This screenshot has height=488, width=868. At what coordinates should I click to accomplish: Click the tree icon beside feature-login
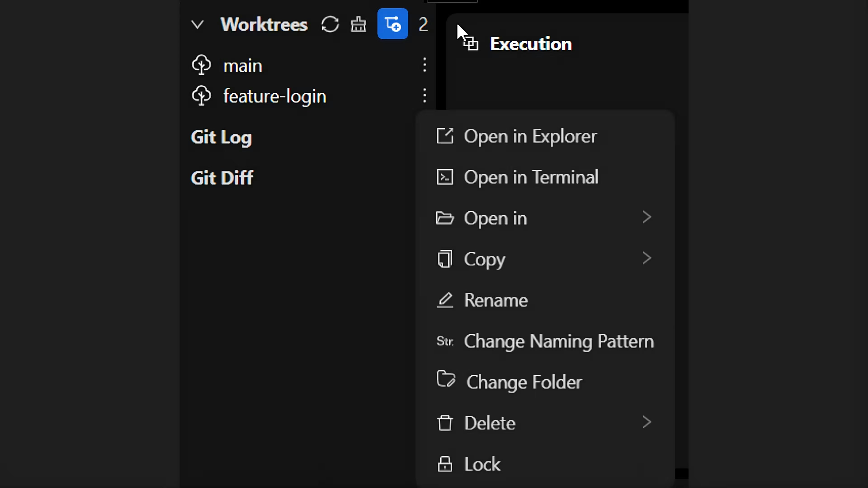coord(201,96)
